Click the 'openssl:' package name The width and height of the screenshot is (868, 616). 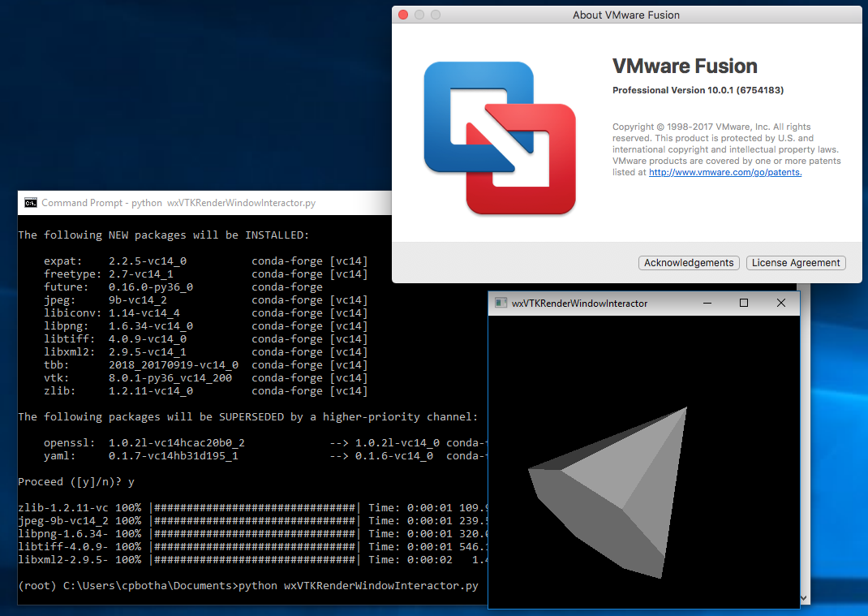tap(70, 442)
